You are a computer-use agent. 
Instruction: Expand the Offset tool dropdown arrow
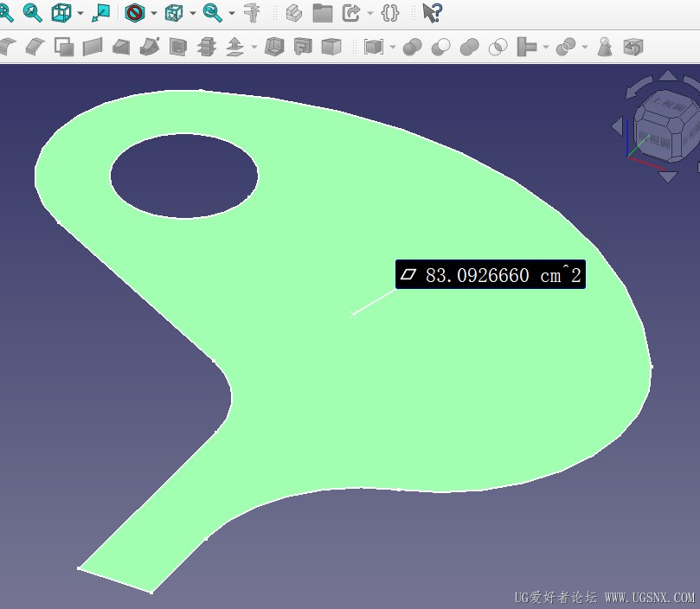[254, 47]
